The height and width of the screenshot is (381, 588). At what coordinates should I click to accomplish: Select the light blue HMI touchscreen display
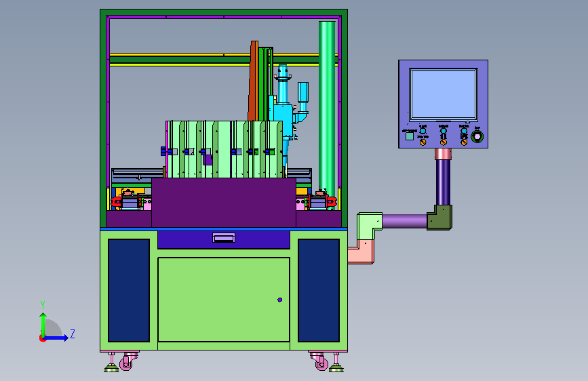coord(444,94)
